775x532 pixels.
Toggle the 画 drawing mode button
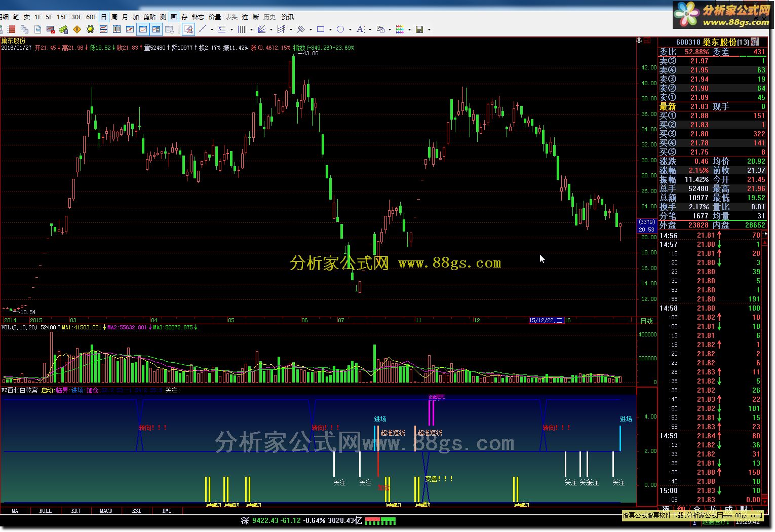pos(174,17)
